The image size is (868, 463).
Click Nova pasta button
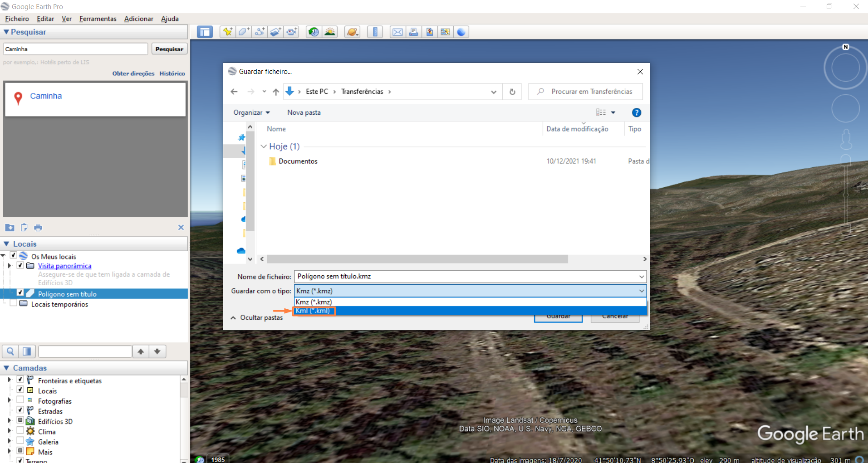[304, 112]
